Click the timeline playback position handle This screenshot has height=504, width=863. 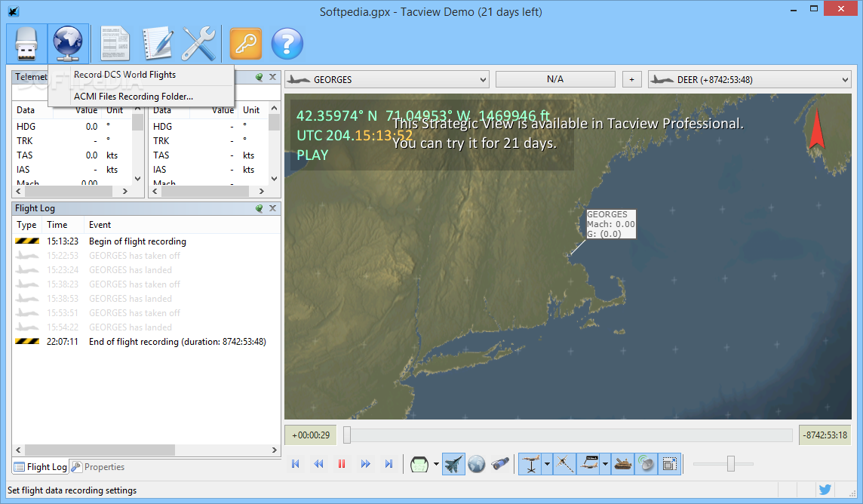coord(347,435)
